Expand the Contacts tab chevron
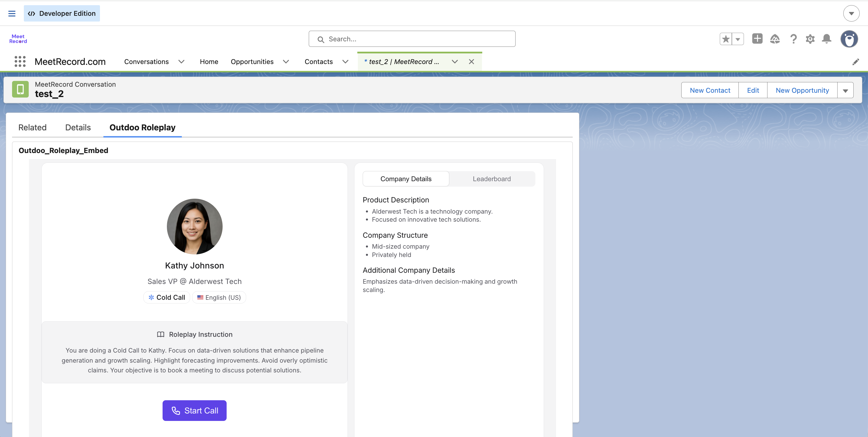This screenshot has width=868, height=437. 345,62
